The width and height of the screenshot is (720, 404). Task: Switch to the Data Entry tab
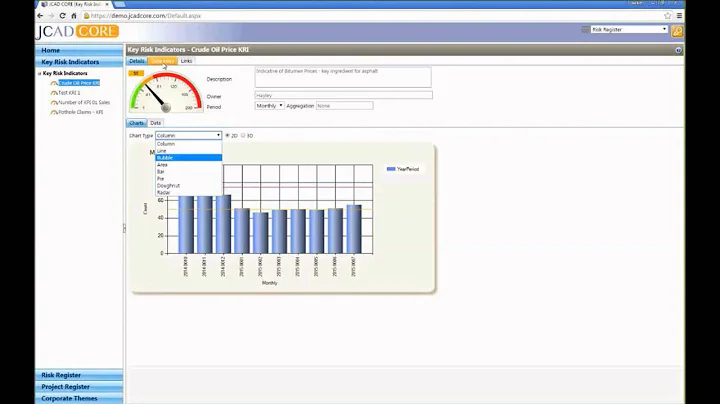coord(163,61)
